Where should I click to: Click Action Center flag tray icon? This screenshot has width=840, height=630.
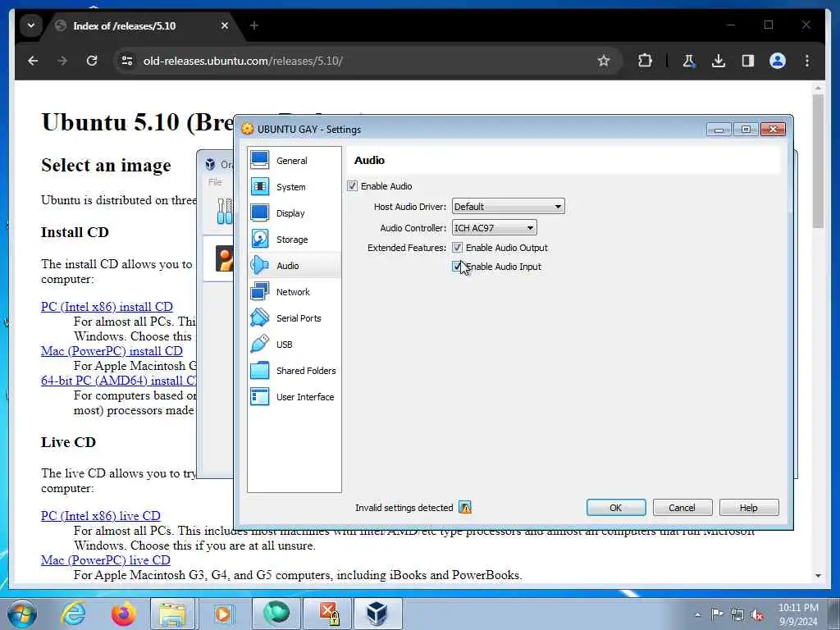717,614
